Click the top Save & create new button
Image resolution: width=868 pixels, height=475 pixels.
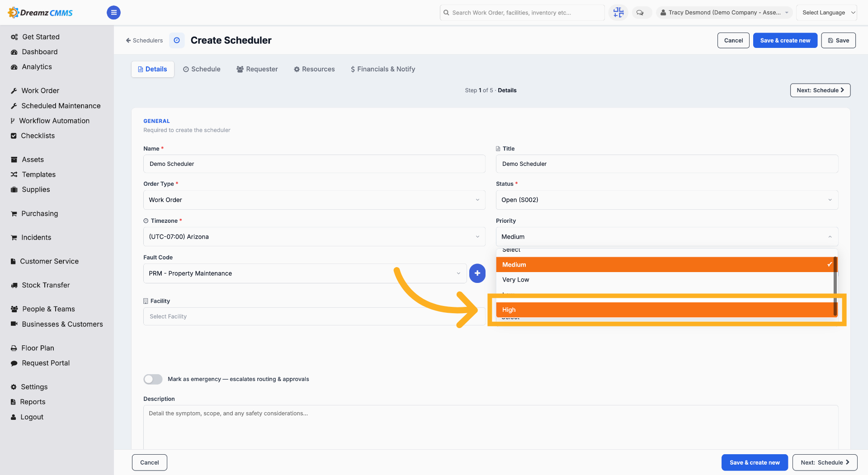pos(785,40)
